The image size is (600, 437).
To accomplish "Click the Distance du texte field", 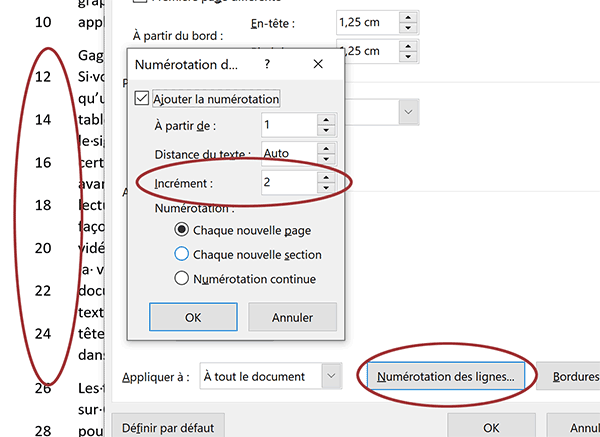I will click(289, 153).
